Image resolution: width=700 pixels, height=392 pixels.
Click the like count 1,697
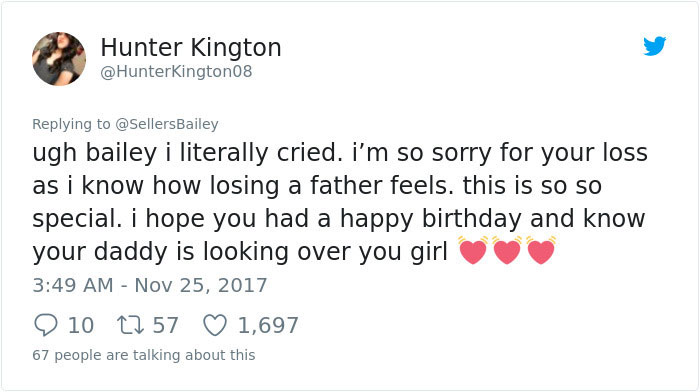[x=268, y=325]
